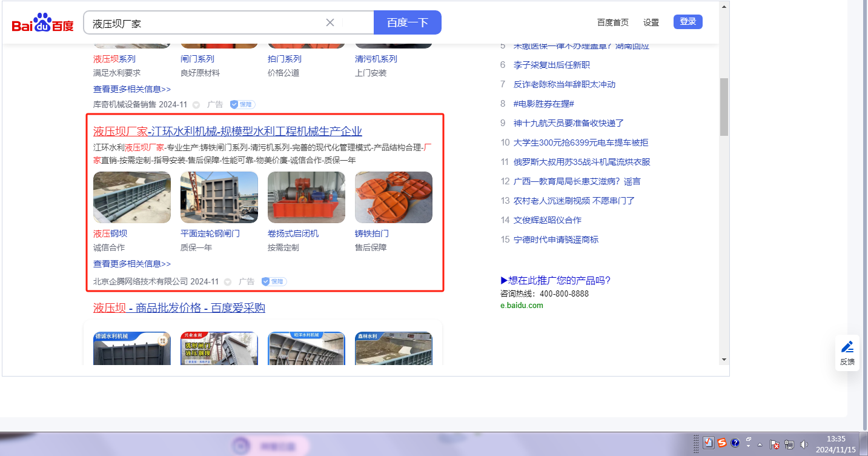
Task: Open hot search 李子柒复出后任新职
Action: pos(552,65)
